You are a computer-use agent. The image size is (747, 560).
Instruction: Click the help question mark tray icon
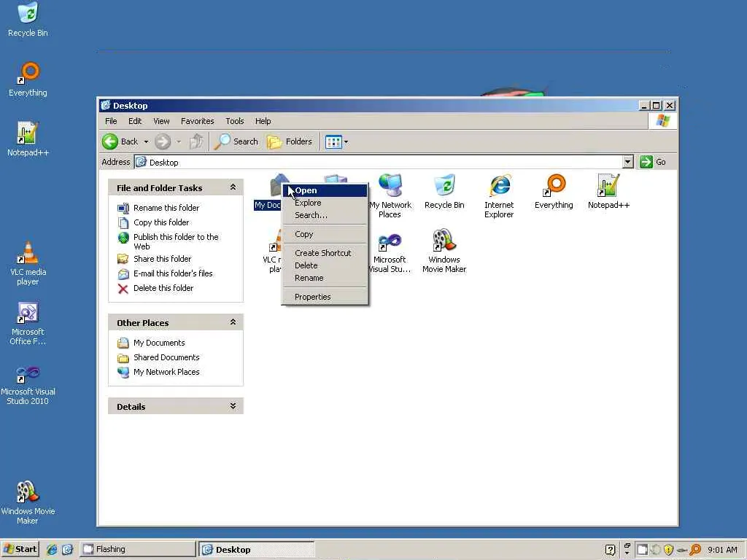point(611,550)
